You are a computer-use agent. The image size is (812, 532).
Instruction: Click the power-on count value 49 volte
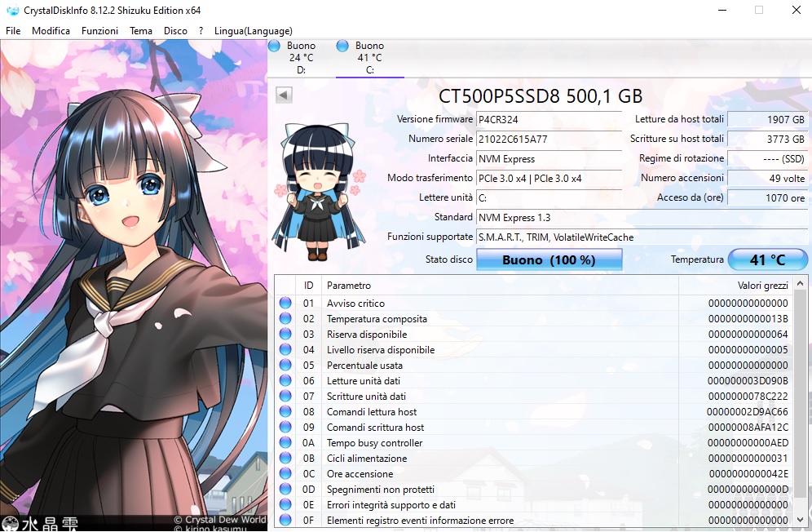[x=767, y=179]
